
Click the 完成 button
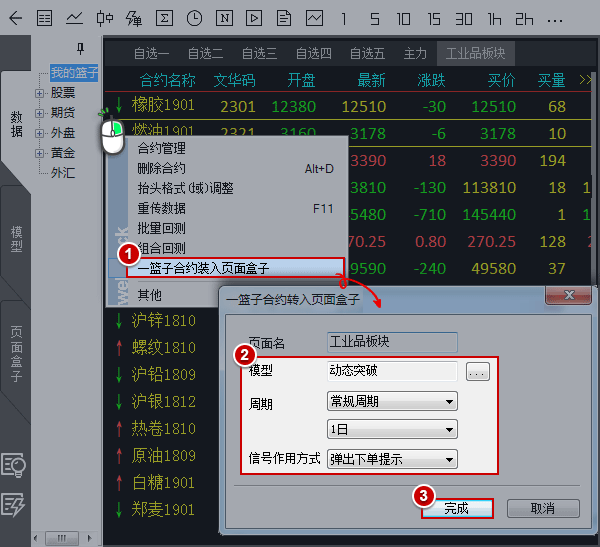pyautogui.click(x=456, y=509)
